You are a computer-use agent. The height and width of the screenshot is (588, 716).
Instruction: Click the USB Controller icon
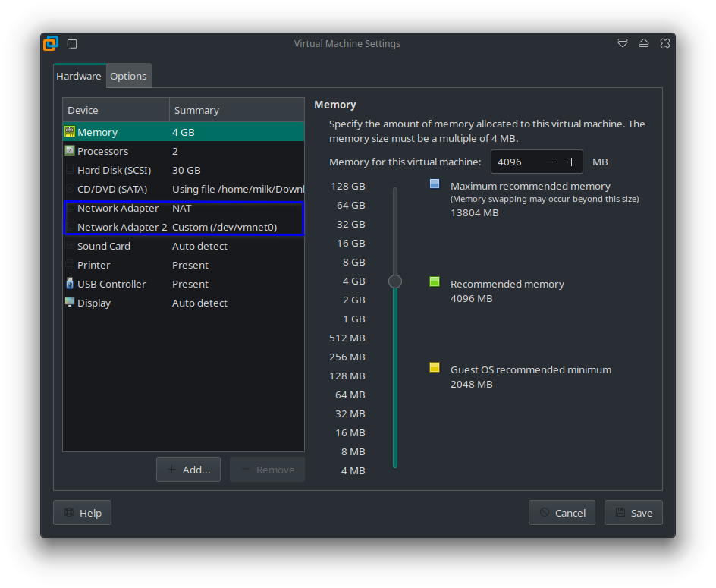[70, 284]
